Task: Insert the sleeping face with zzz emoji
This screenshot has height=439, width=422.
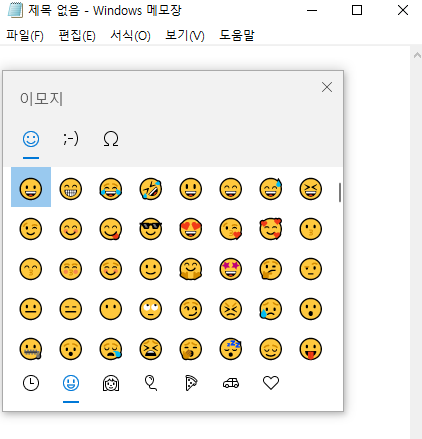Action: (231, 349)
